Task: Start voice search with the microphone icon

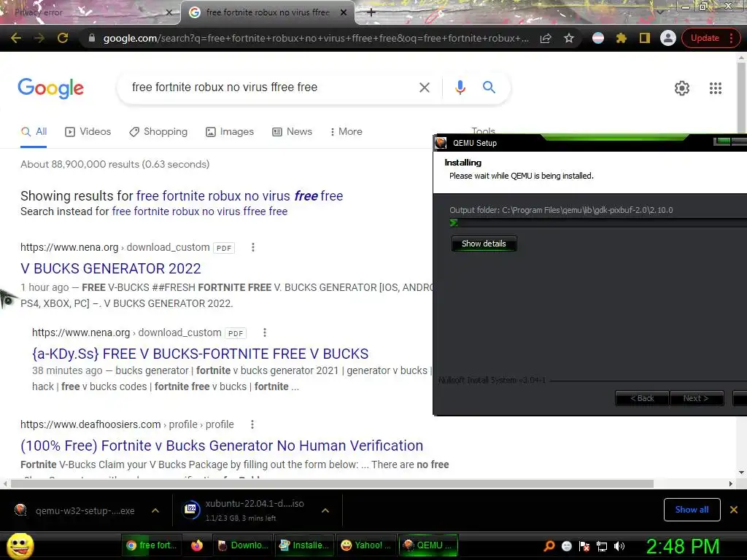Action: pyautogui.click(x=460, y=87)
